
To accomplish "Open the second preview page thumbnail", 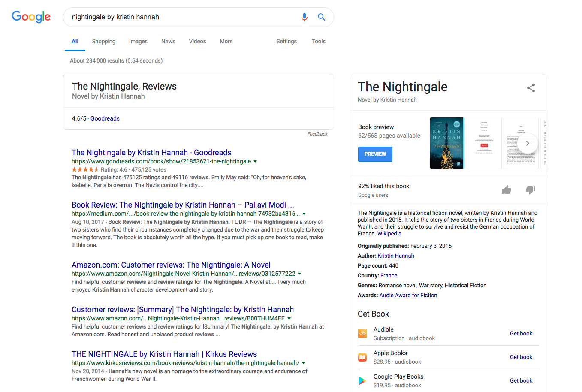I will click(484, 143).
